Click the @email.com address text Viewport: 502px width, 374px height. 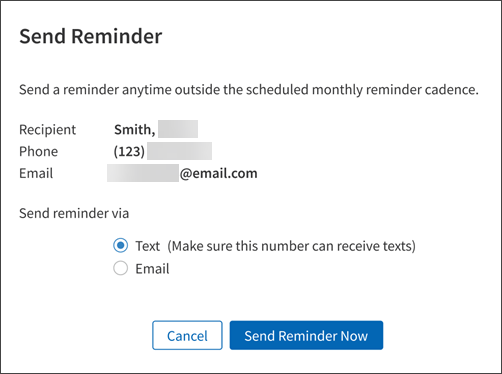point(219,174)
